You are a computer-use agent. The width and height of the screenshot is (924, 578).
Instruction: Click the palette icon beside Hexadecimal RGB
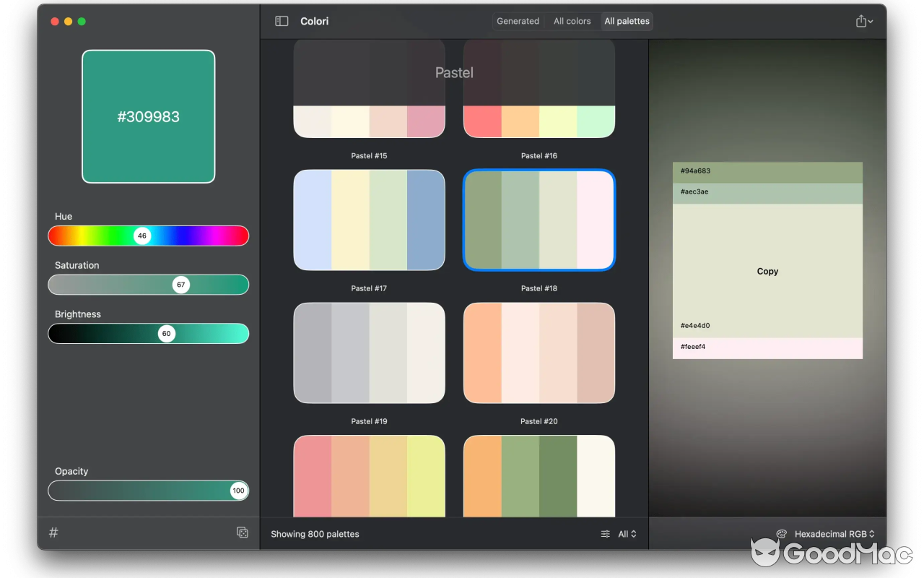(781, 534)
